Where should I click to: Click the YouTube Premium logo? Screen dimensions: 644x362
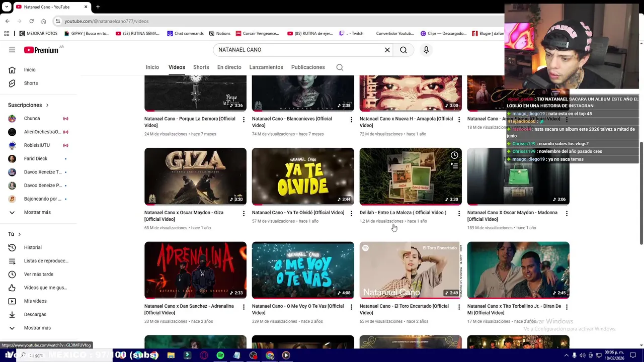(x=41, y=50)
